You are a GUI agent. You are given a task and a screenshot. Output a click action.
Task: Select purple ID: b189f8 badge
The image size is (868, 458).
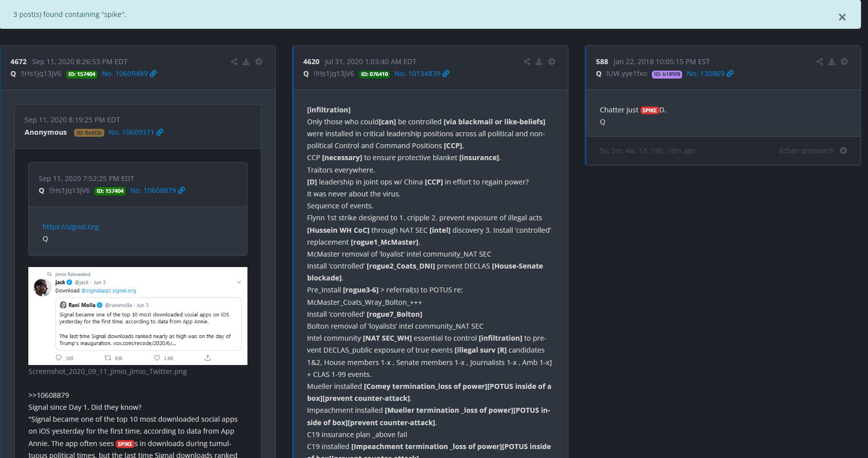[x=667, y=74]
